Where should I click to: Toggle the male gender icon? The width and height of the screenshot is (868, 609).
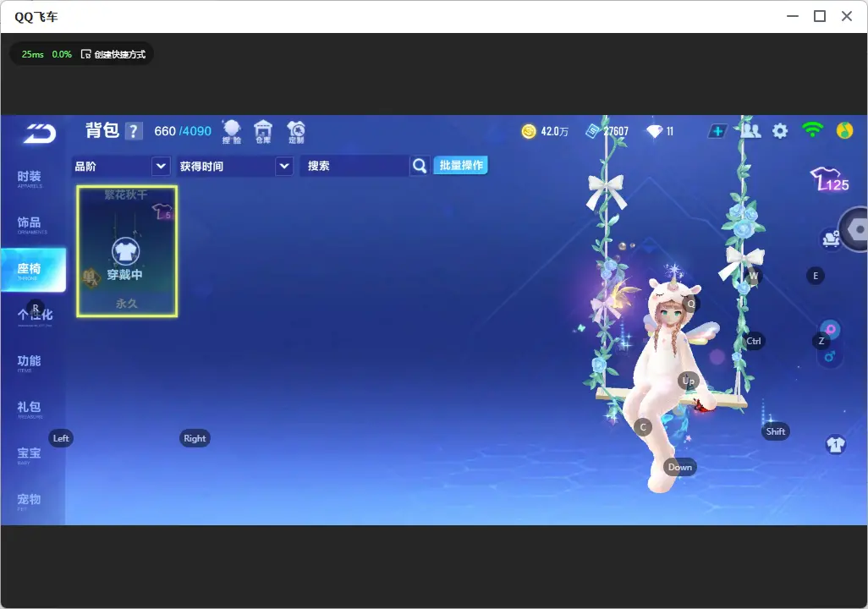830,356
